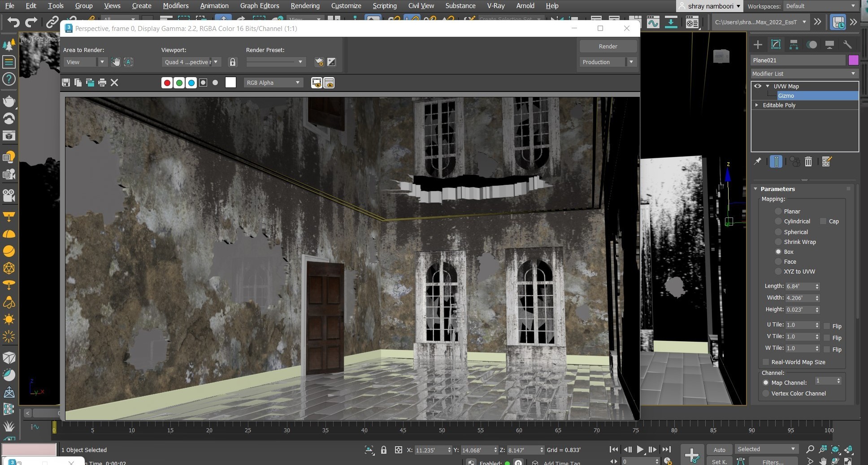
Task: Click the Render button
Action: click(x=608, y=46)
